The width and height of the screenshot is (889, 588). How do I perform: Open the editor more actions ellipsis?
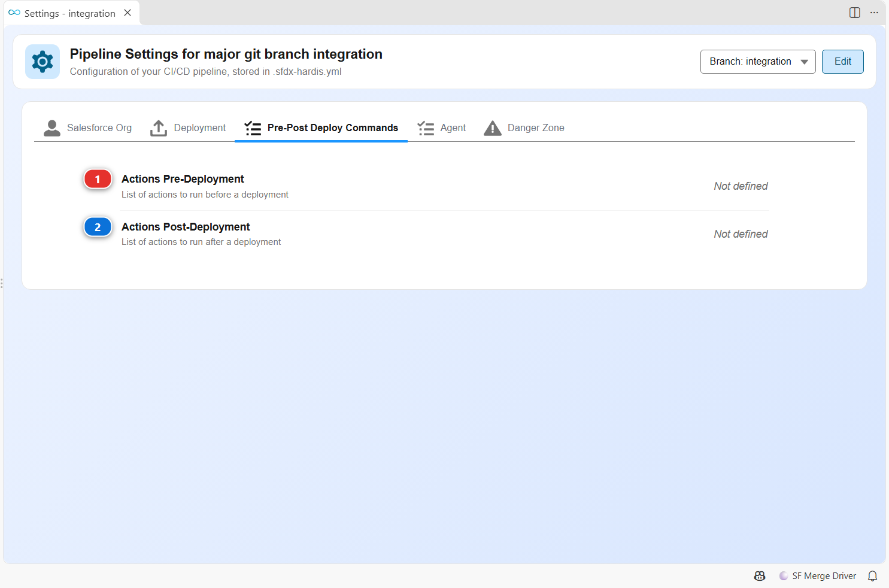874,13
